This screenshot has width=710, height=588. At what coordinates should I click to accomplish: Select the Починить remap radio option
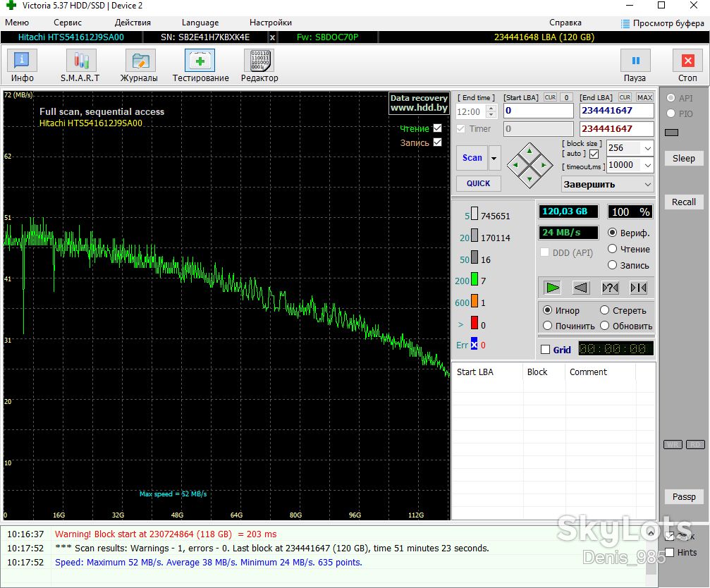(547, 326)
